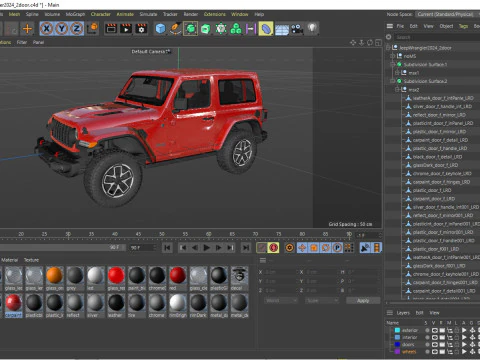Open the Render menu
This screenshot has width=480, height=360.
tap(191, 14)
